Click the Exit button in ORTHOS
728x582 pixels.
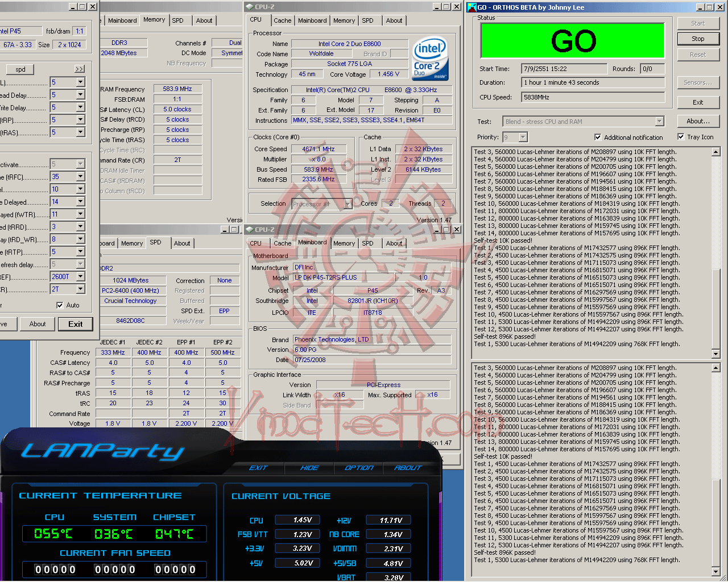(x=698, y=102)
